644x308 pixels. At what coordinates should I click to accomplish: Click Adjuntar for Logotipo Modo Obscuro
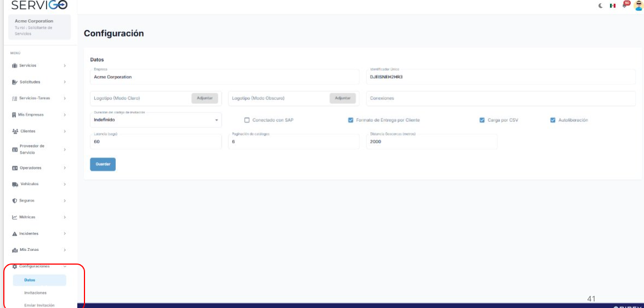click(342, 98)
